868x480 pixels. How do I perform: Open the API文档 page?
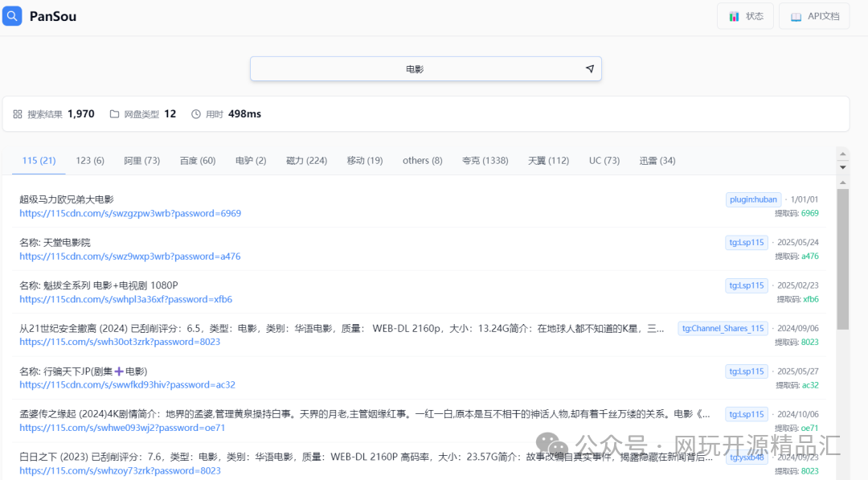[814, 15]
